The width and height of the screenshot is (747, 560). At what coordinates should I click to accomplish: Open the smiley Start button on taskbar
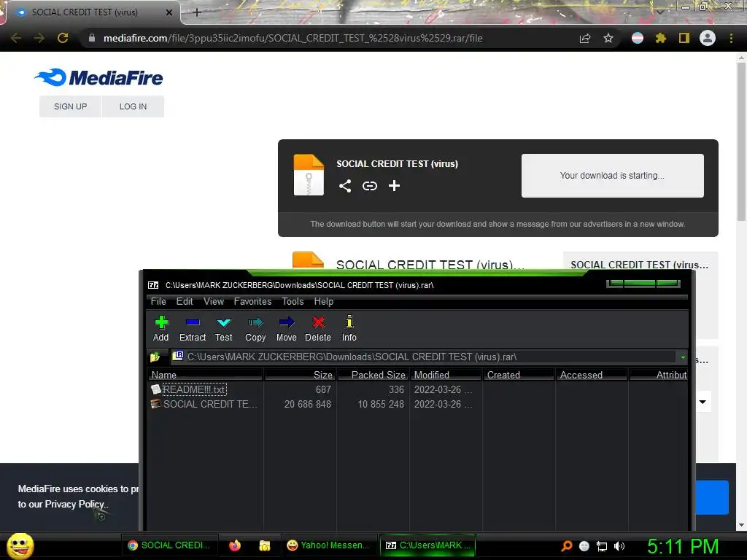[20, 546]
